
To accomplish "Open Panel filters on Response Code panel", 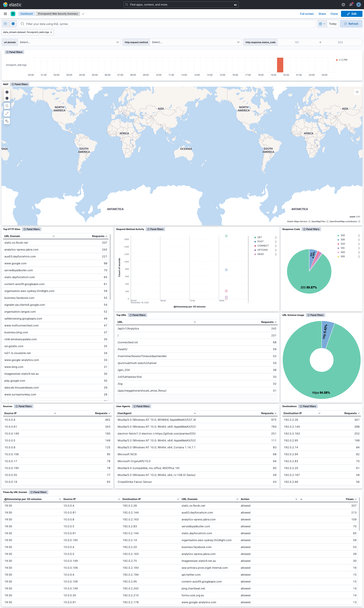I will pyautogui.click(x=311, y=229).
